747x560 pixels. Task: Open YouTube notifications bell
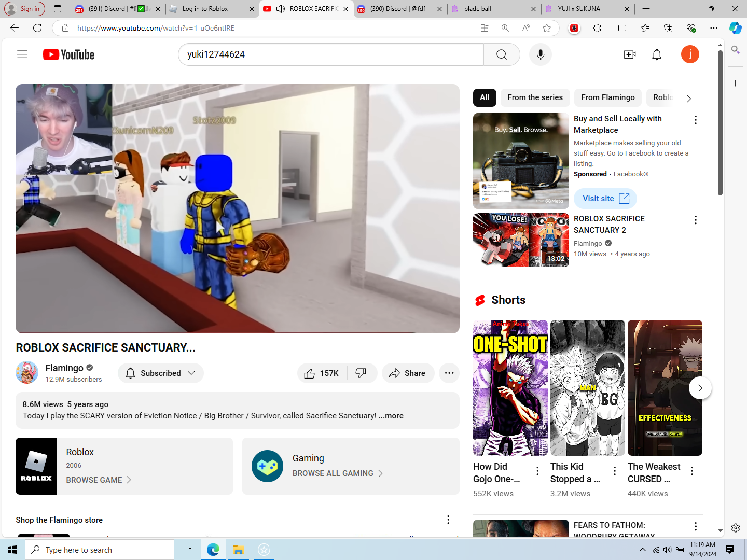pos(657,54)
